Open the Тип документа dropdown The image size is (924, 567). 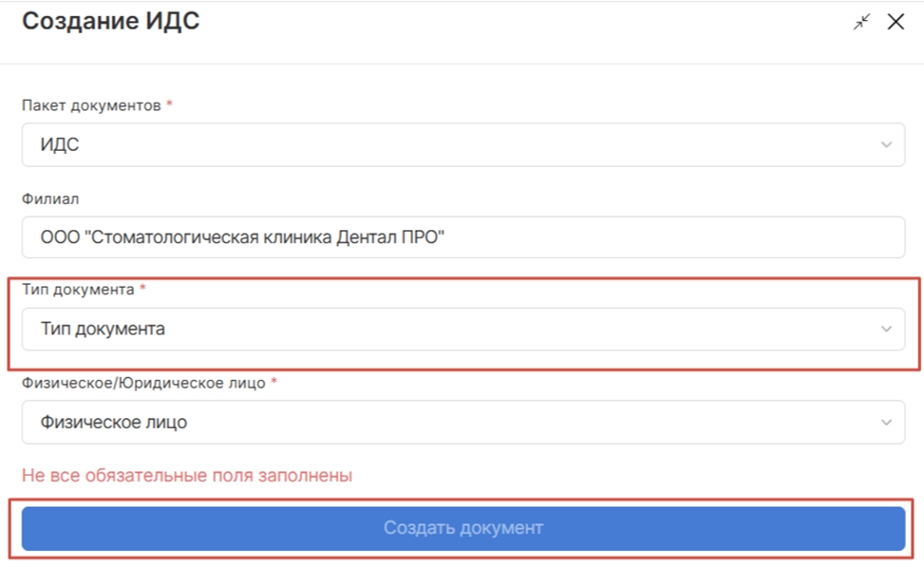[x=462, y=330]
